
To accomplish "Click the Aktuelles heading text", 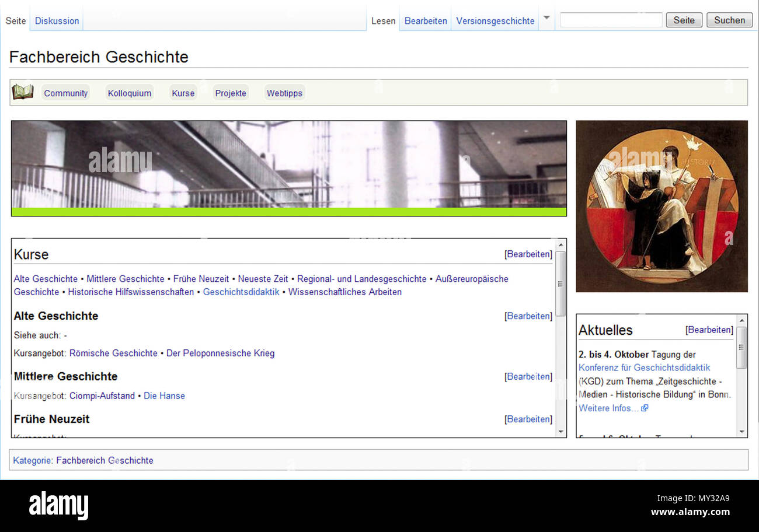I will click(605, 330).
